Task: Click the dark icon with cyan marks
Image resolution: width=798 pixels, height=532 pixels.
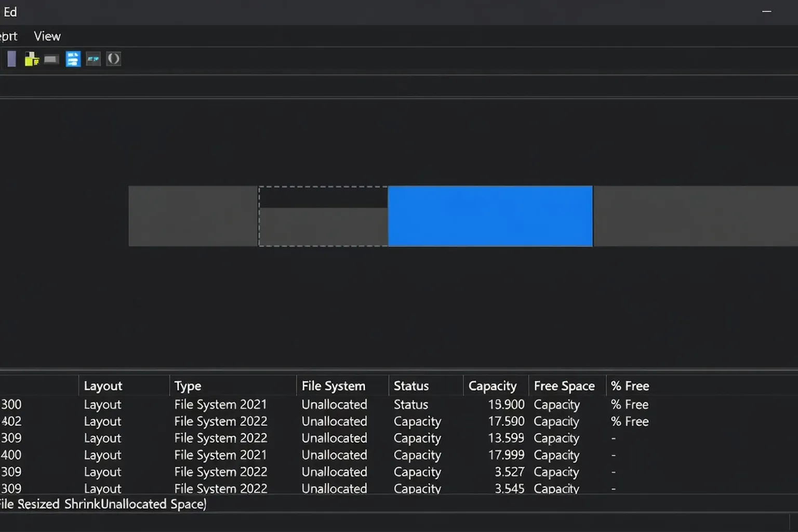Action: [x=93, y=59]
